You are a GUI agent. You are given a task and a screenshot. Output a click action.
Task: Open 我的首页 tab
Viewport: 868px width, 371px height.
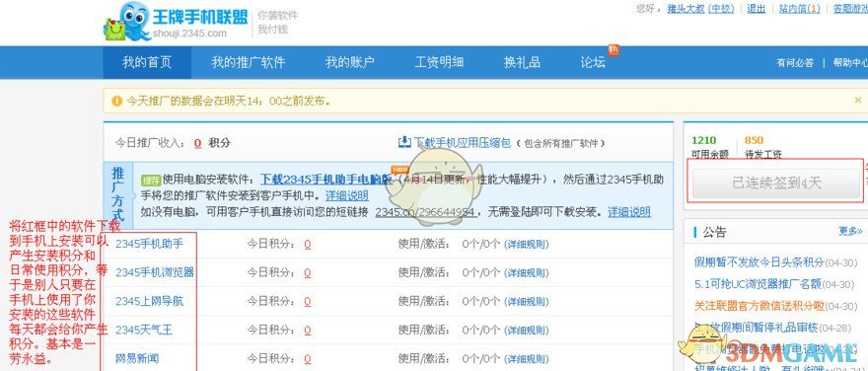[x=147, y=62]
